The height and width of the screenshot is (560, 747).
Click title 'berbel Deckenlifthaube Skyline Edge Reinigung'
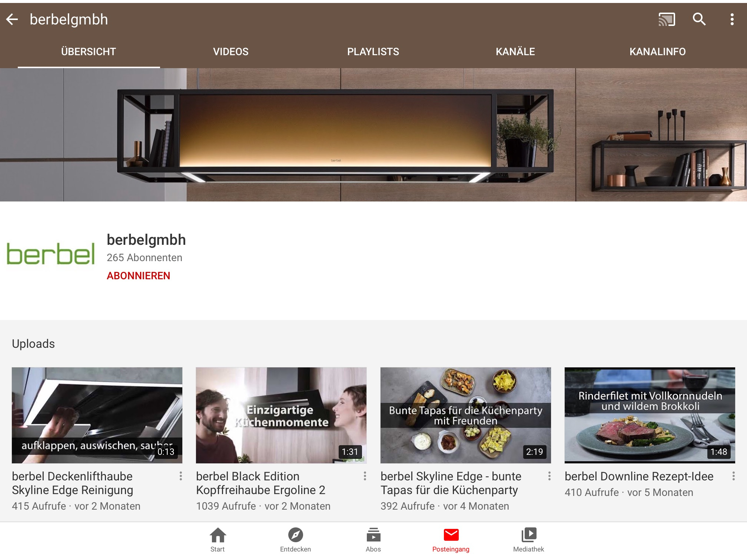pyautogui.click(x=72, y=483)
